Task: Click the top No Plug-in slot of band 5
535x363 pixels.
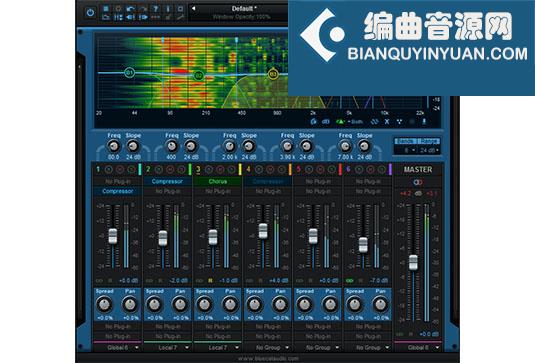Action: pyautogui.click(x=318, y=182)
